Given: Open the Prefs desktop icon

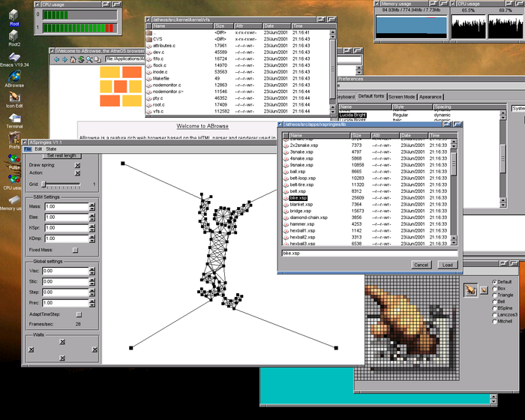Looking at the screenshot, I should [13, 137].
